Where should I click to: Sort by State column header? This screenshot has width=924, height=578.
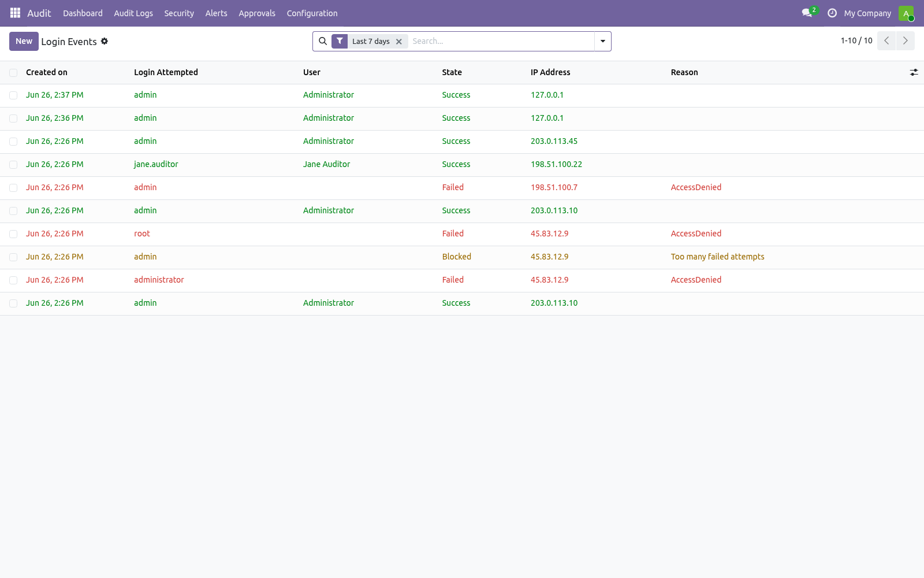pos(452,72)
